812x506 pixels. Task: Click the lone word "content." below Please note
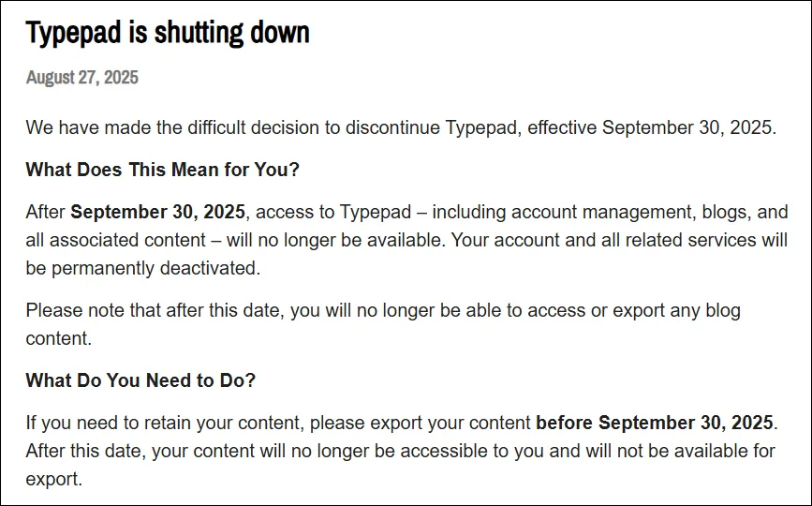tap(59, 338)
